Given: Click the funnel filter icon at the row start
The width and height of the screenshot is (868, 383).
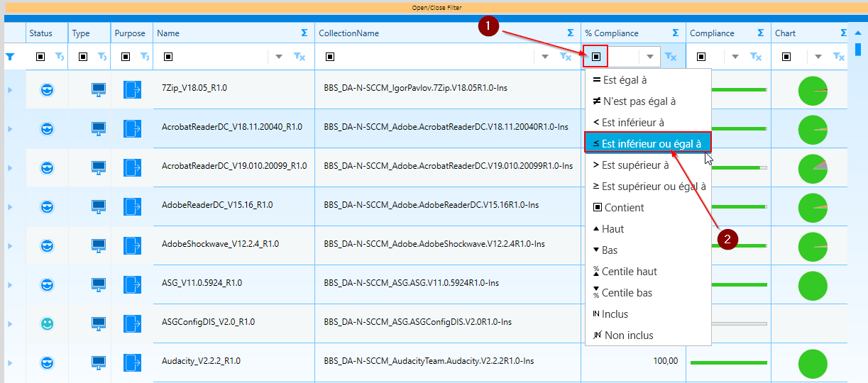Looking at the screenshot, I should point(10,57).
